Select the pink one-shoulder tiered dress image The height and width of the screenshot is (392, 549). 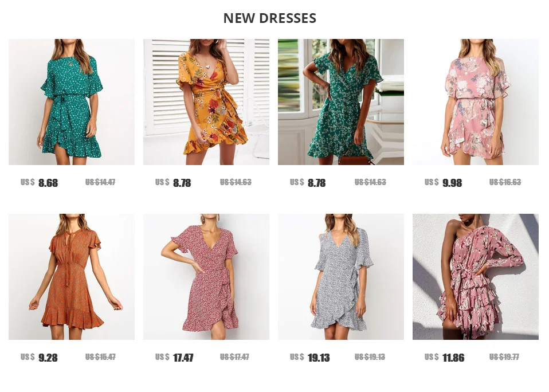(x=476, y=276)
